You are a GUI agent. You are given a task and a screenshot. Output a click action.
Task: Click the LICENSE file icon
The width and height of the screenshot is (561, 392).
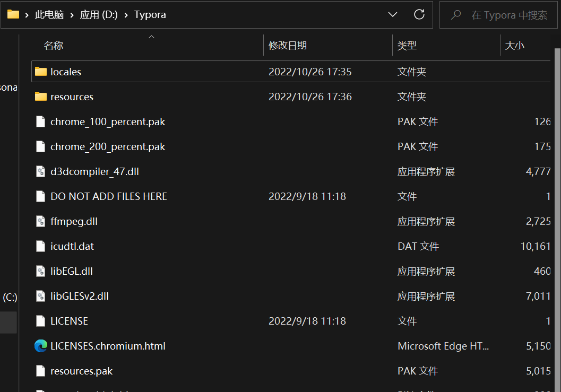[x=41, y=321]
